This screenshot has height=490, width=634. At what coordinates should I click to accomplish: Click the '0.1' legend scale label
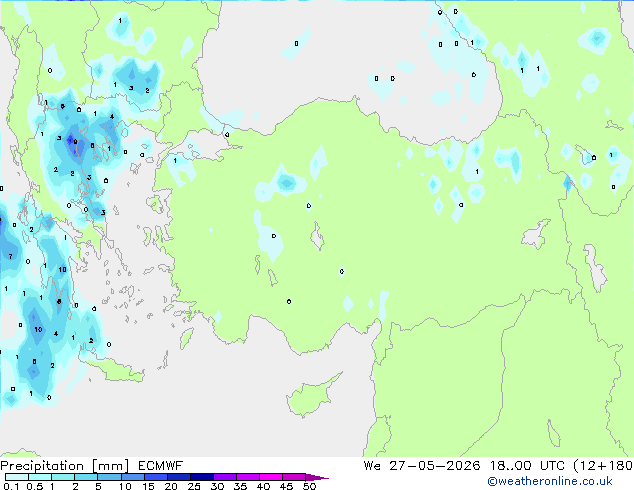click(x=11, y=486)
